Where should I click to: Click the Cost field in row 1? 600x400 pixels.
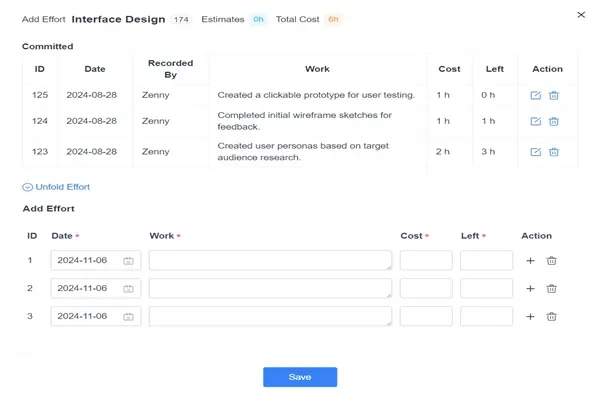[426, 261]
